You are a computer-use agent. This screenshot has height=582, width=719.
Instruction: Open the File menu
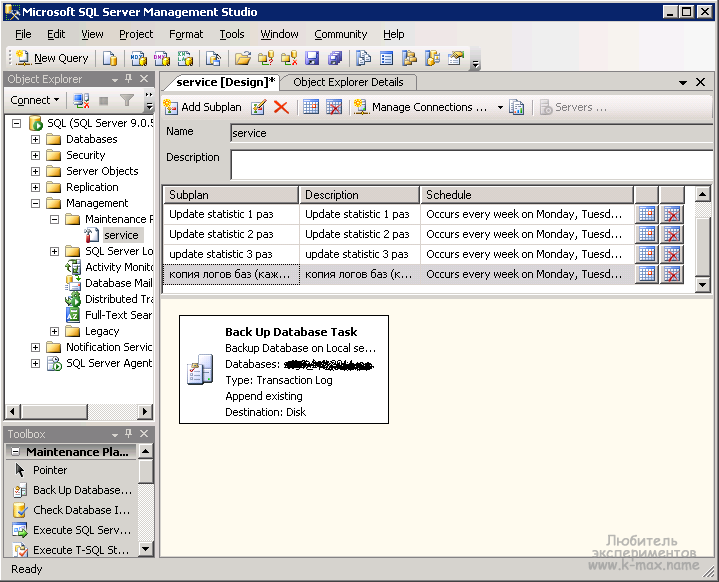click(x=23, y=34)
